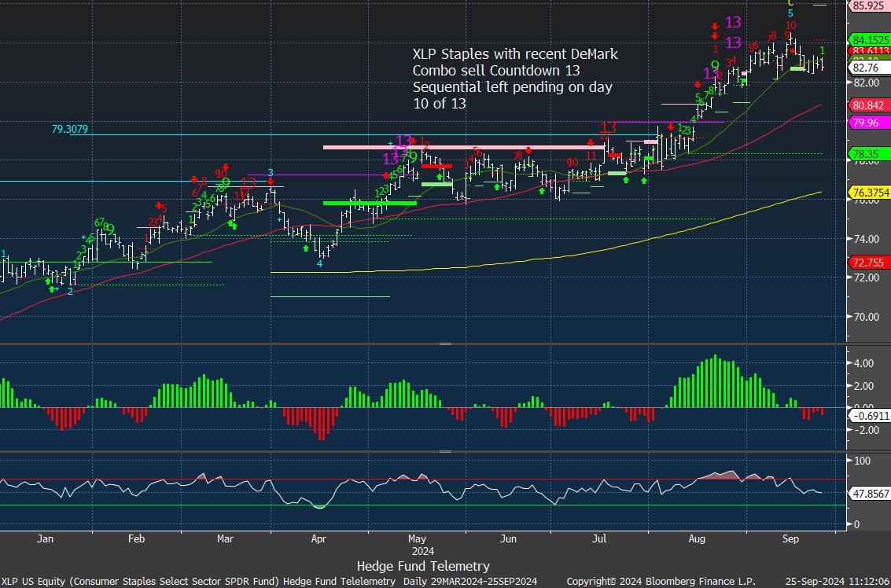891x588 pixels.
Task: Click the Jun month axis label
Action: (509, 538)
